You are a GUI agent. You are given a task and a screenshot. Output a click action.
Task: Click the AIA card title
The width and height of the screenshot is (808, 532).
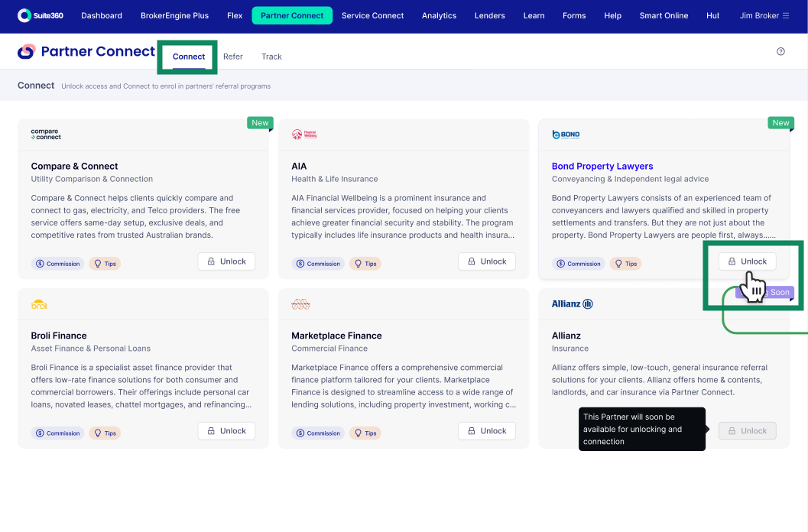(x=299, y=166)
